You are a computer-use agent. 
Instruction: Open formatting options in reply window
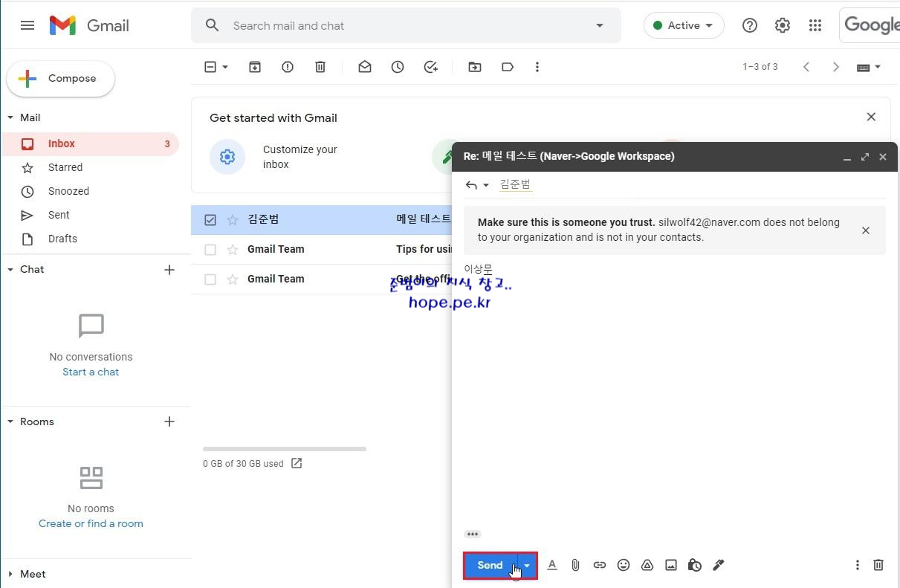pos(552,565)
